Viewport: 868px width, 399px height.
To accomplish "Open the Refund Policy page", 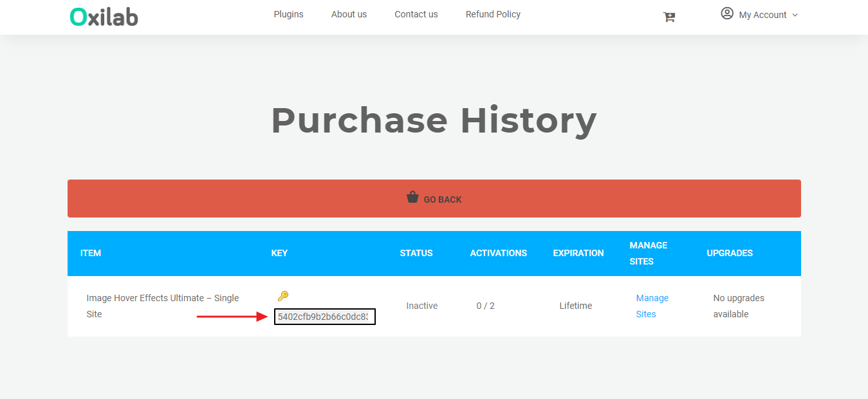I will click(493, 14).
